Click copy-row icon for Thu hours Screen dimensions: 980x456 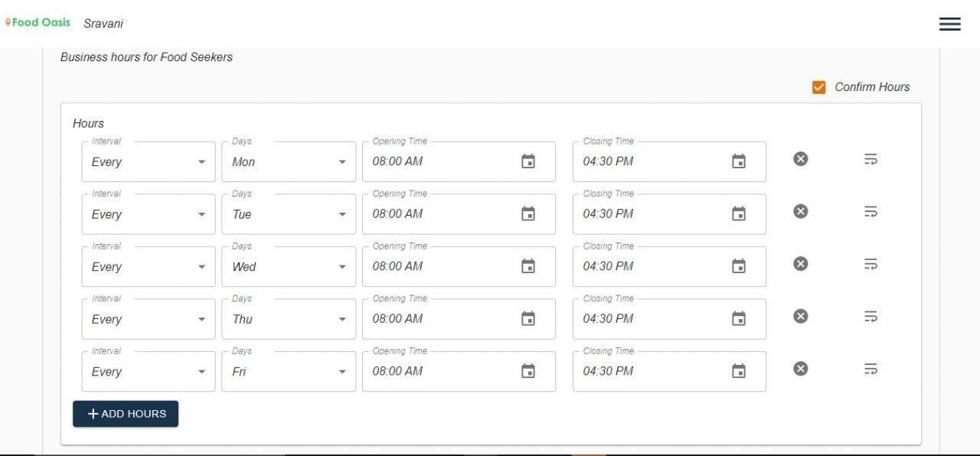(x=871, y=317)
